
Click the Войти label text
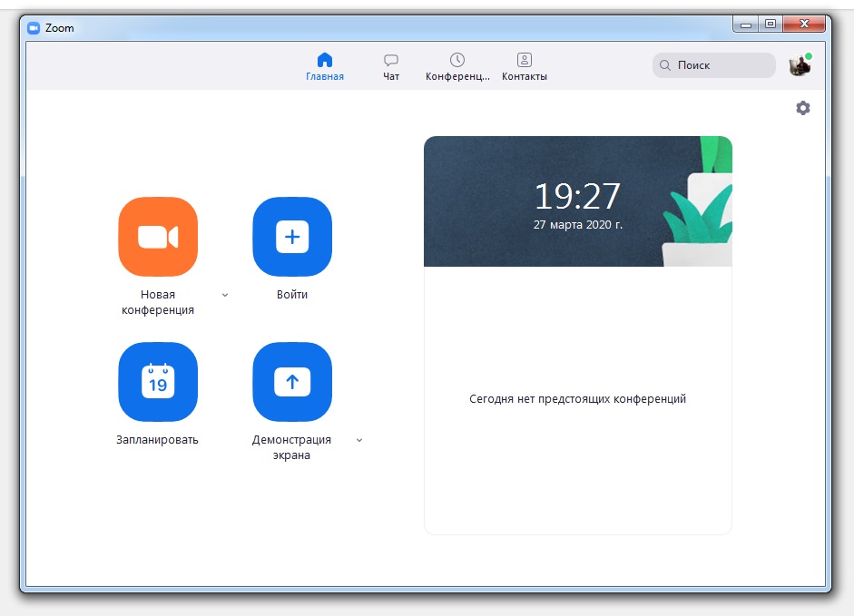pyautogui.click(x=292, y=295)
